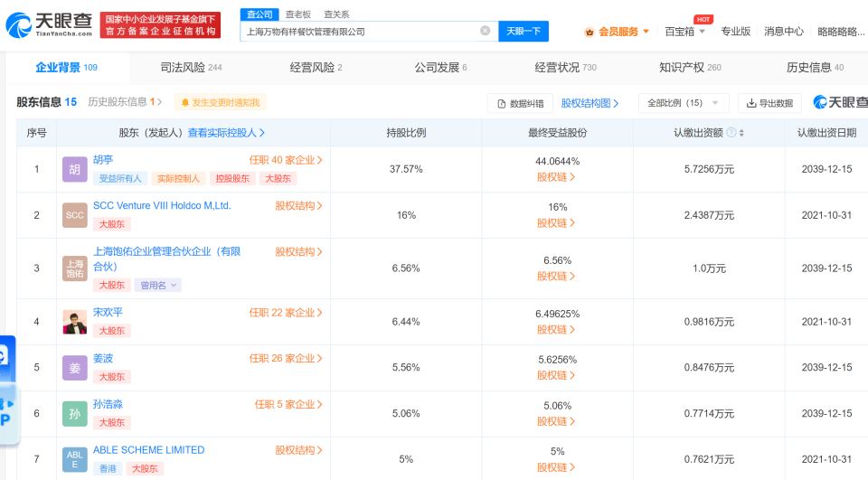Enable 发生变更时通知我 alert

click(x=221, y=102)
